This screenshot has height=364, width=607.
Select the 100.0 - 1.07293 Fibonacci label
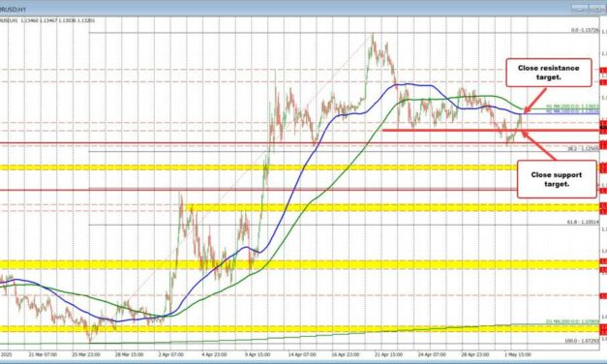(x=582, y=341)
